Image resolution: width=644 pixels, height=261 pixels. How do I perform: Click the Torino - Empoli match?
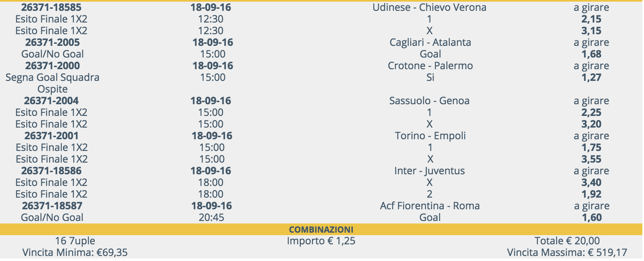tap(430, 136)
